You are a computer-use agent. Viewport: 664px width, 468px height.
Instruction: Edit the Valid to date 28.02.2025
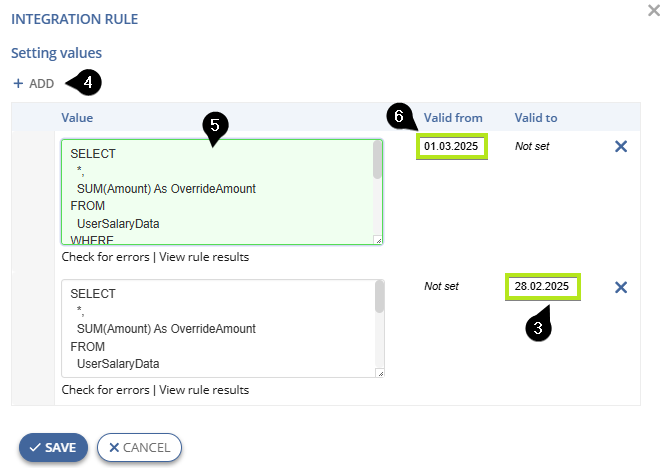(x=542, y=287)
